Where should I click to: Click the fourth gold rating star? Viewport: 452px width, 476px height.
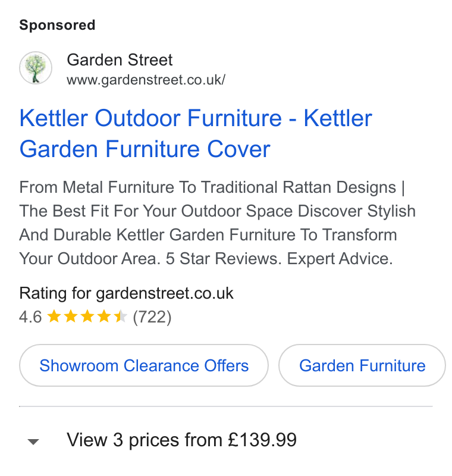pos(104,316)
